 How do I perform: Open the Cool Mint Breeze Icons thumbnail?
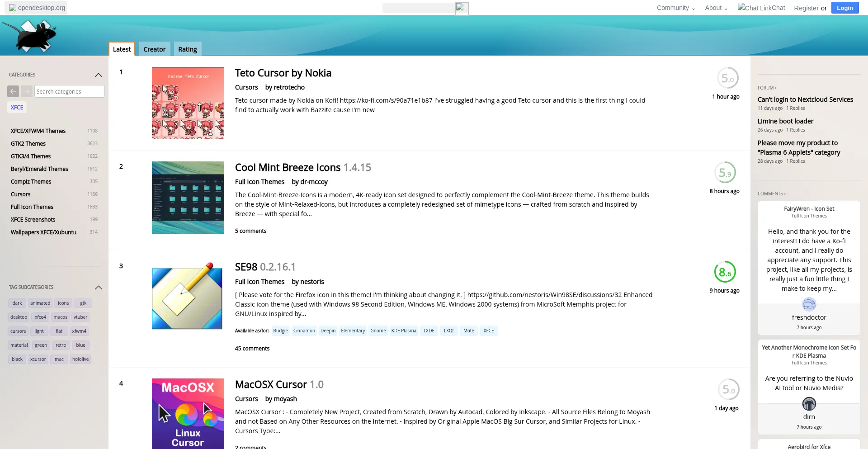point(188,198)
